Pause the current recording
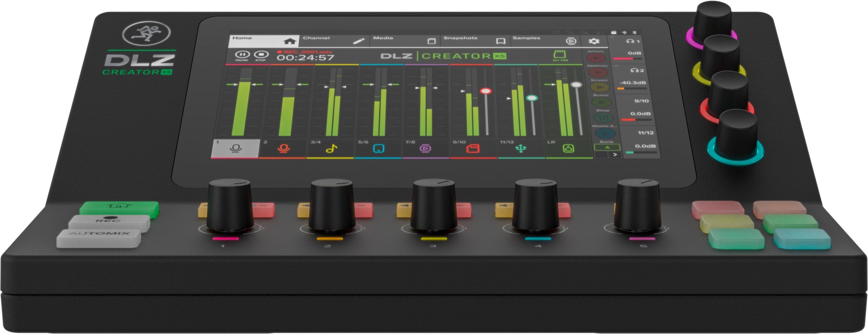The image size is (868, 334). [x=242, y=55]
